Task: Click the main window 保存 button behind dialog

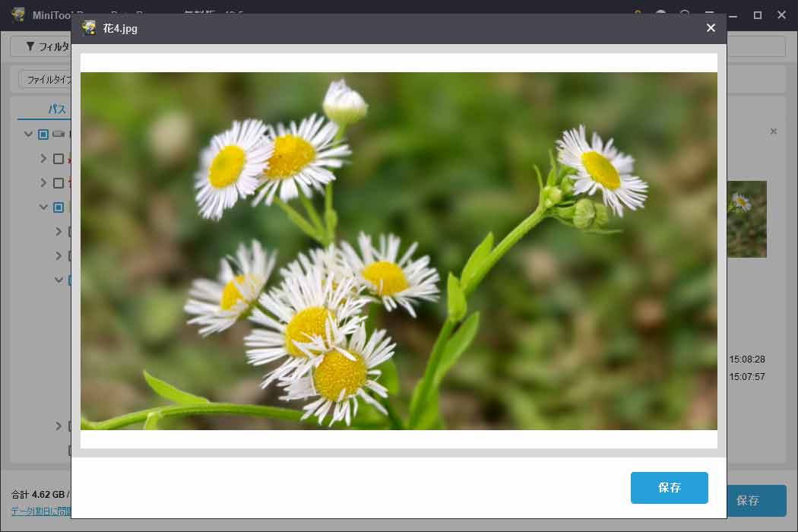Action: tap(756, 500)
